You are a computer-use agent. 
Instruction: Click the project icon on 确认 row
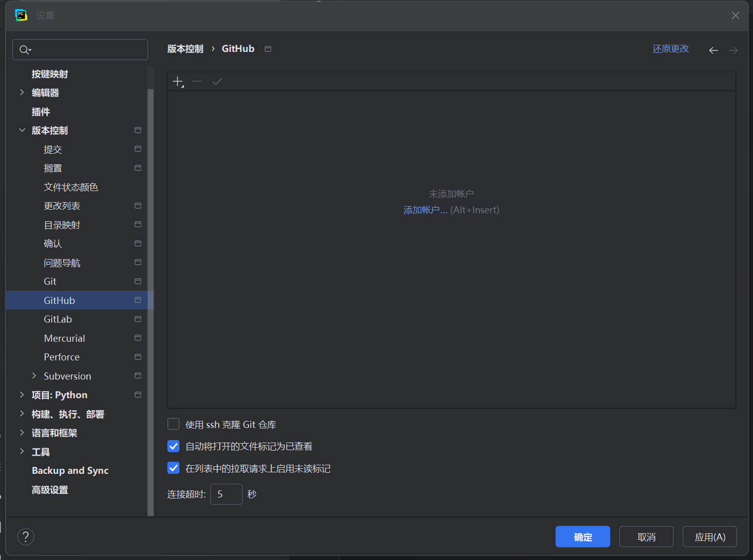[138, 243]
